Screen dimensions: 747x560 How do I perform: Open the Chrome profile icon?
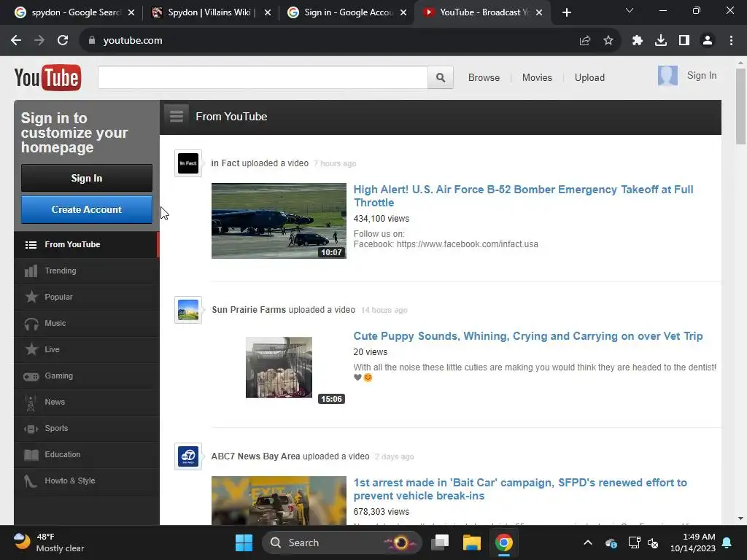(708, 41)
